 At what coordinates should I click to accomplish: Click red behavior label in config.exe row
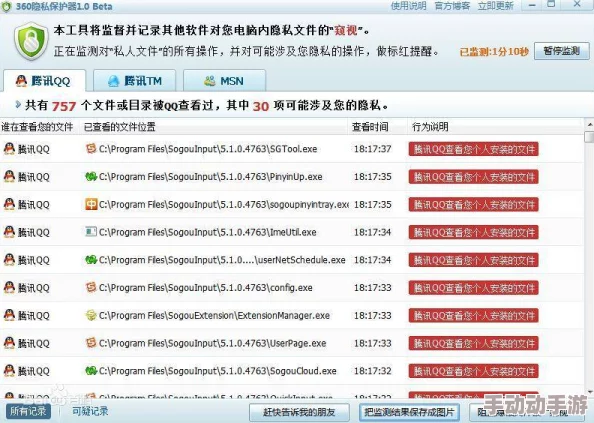pyautogui.click(x=474, y=288)
